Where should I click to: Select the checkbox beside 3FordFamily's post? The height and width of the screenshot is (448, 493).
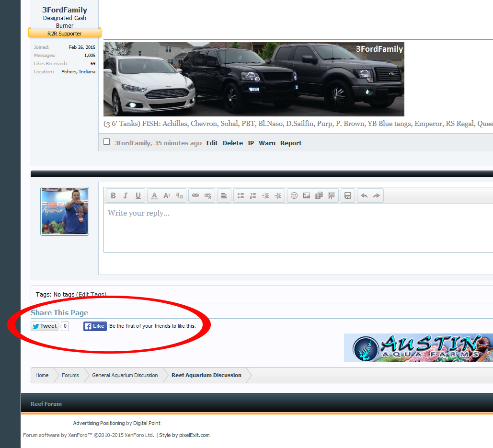click(x=106, y=142)
